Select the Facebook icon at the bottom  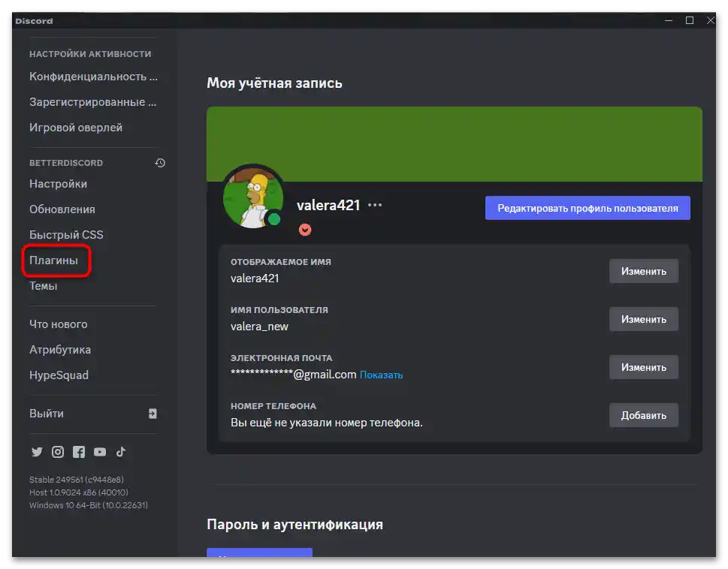78,452
